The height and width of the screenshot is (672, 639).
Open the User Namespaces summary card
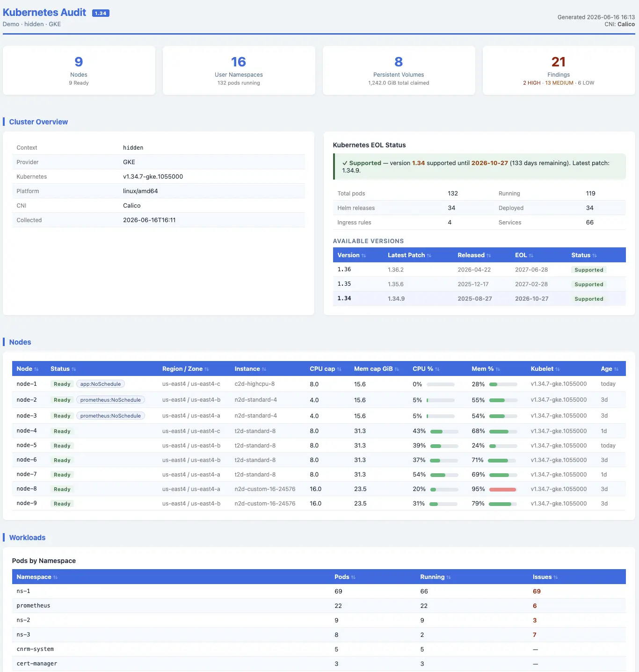239,71
